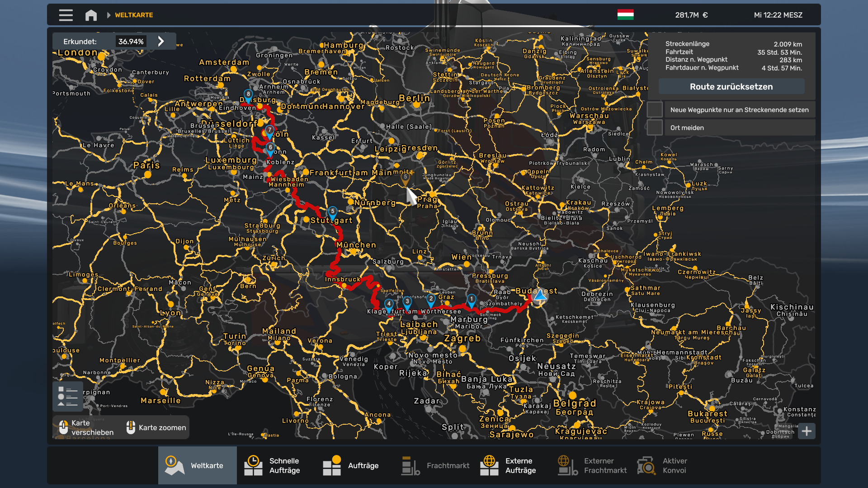This screenshot has height=488, width=868.
Task: Expand the explored percentage panel arrow
Action: click(x=161, y=42)
